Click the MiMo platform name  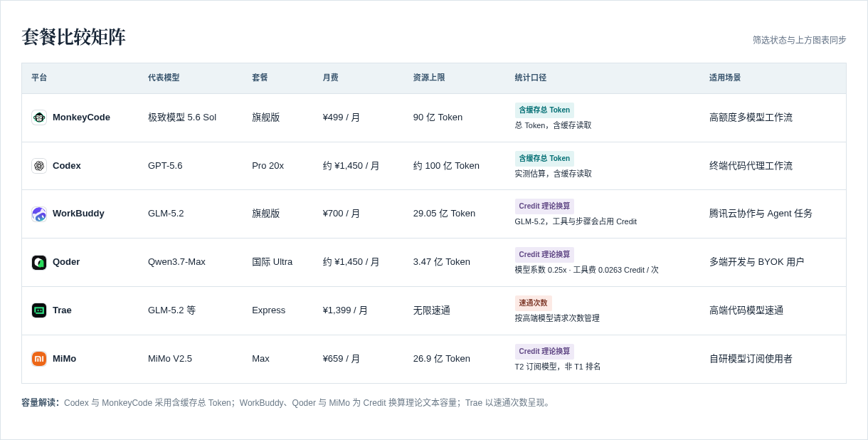click(64, 359)
